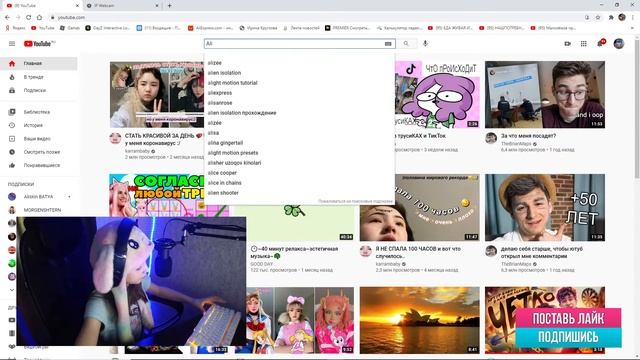640x360 pixels.
Task: Open the Chrome three-dot menu
Action: coord(633,17)
